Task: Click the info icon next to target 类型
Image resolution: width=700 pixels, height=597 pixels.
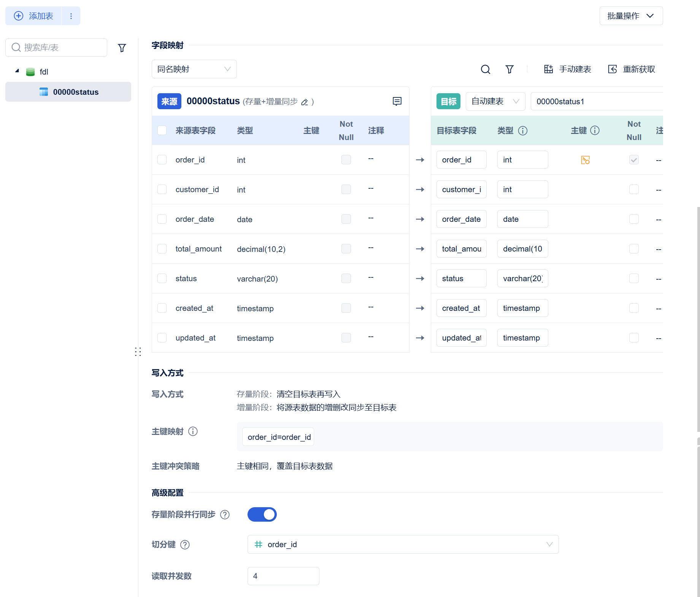Action: (x=523, y=131)
